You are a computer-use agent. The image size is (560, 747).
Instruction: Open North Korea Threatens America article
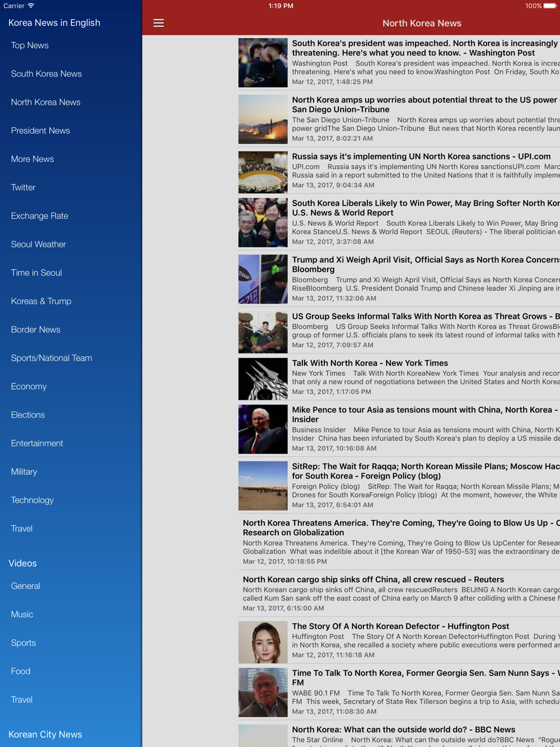pyautogui.click(x=401, y=527)
